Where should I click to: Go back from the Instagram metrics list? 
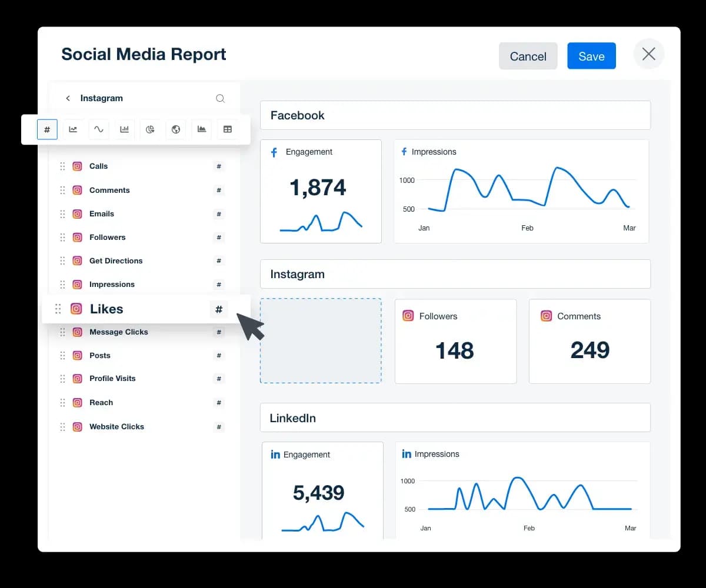tap(68, 99)
